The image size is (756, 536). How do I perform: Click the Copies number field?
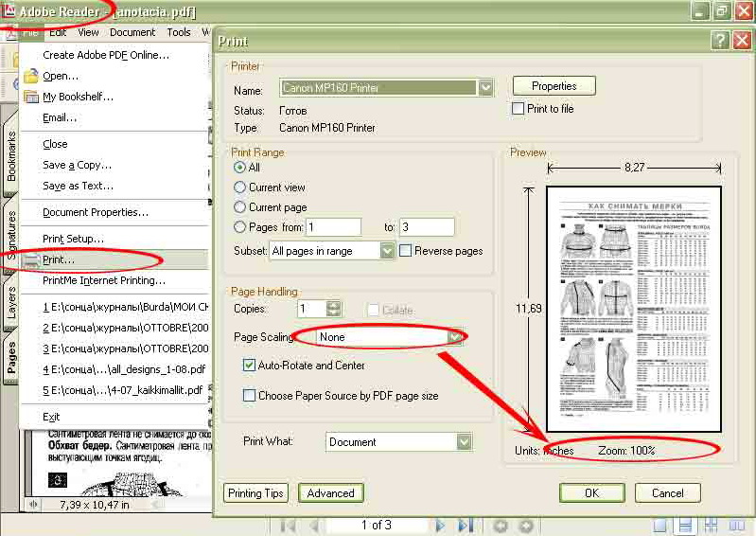point(312,309)
